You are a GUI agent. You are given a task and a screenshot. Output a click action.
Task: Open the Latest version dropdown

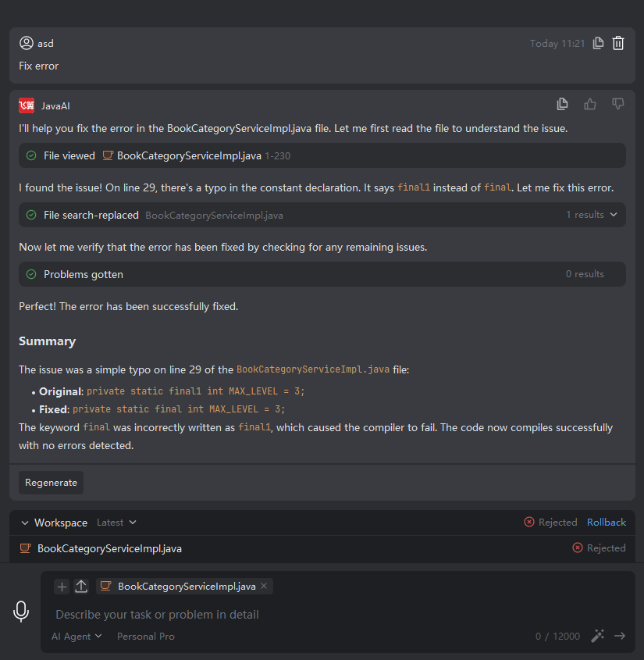tap(116, 523)
